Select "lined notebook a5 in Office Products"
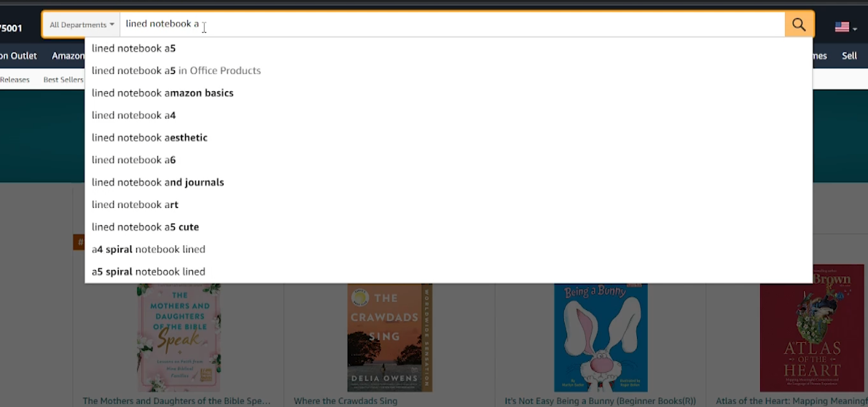 pos(448,70)
